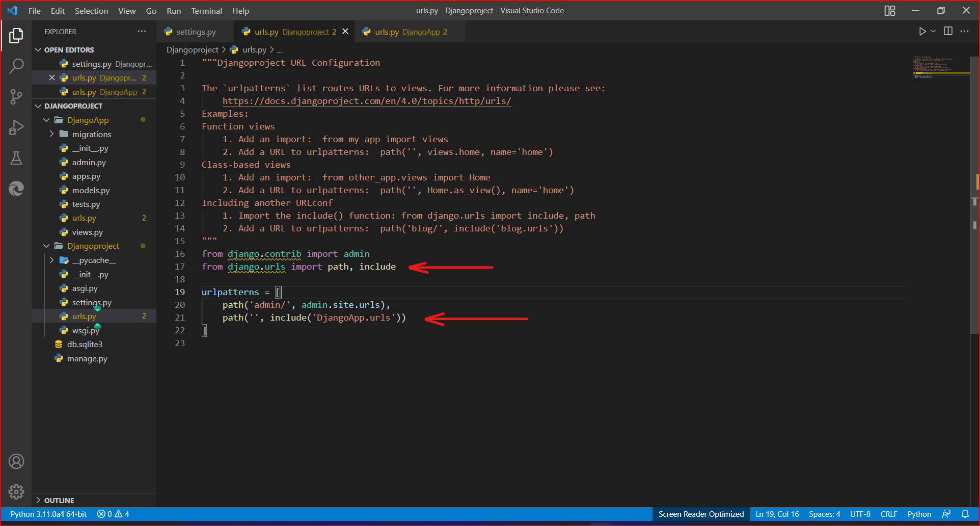Open the Manage gear icon
Screen dimensions: 980x526
[x=16, y=491]
